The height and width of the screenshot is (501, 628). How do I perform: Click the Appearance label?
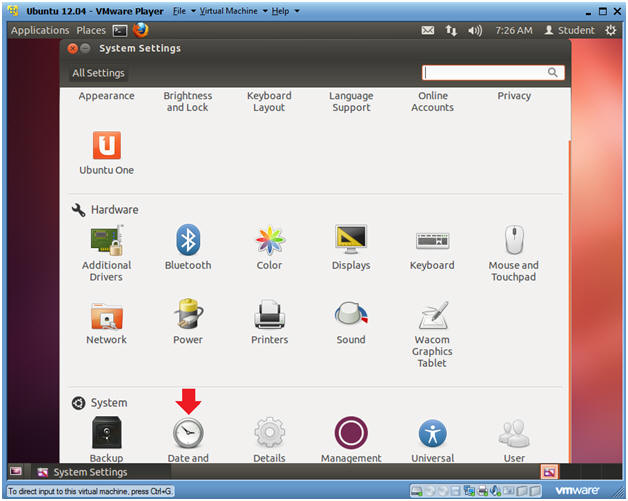(107, 96)
